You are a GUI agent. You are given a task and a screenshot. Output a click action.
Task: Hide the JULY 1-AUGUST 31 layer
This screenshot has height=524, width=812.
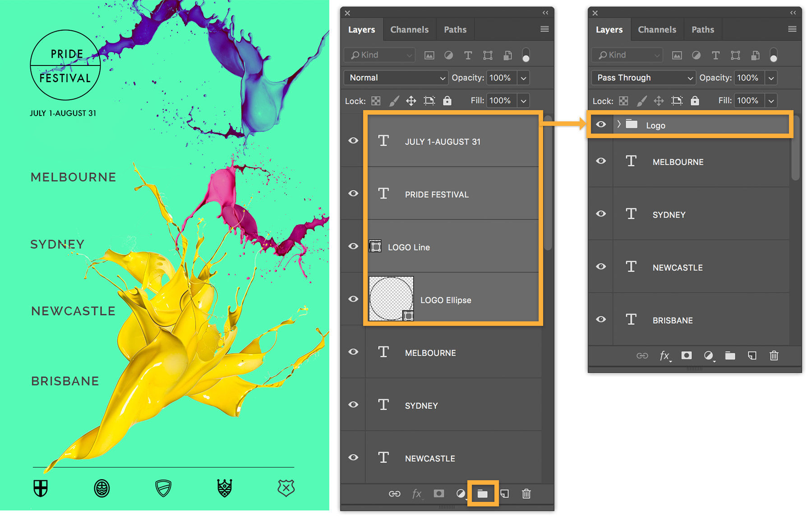353,140
